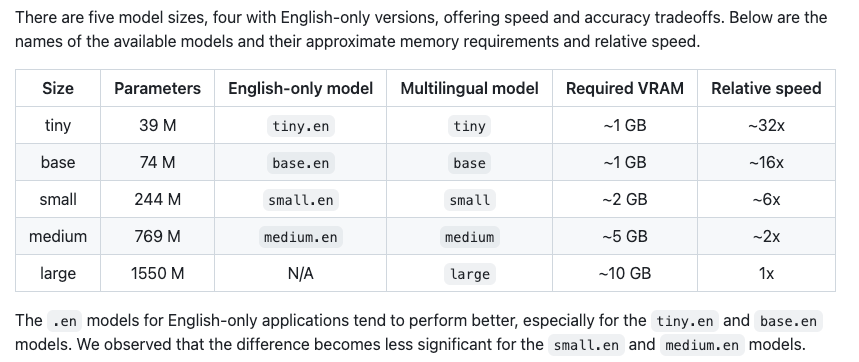This screenshot has height=362, width=859.
Task: Click the tiny.en code label
Action: [300, 126]
